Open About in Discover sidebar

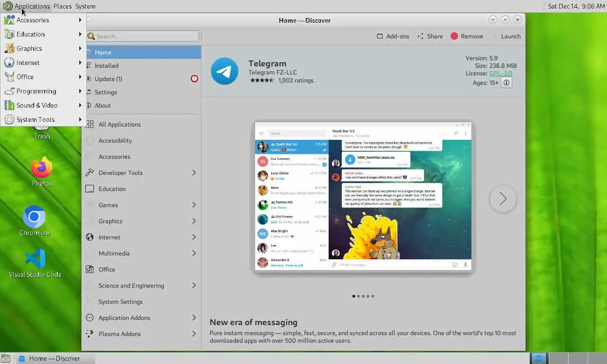pos(141,105)
